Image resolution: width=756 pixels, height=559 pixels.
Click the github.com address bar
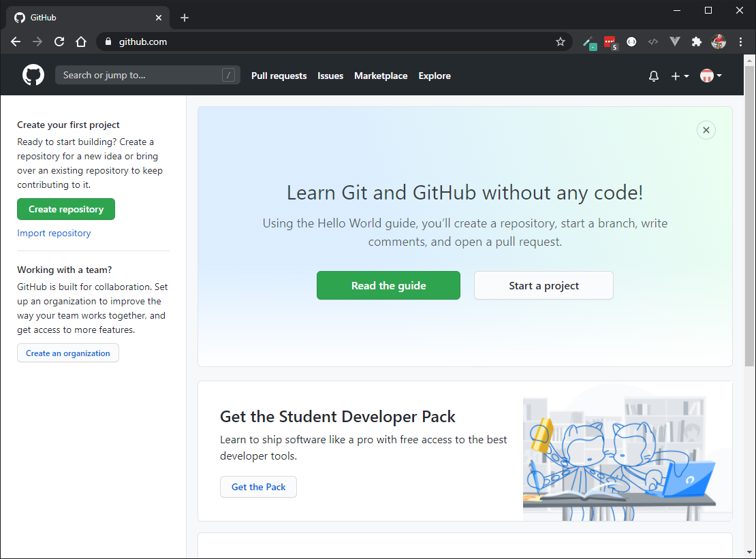(334, 42)
